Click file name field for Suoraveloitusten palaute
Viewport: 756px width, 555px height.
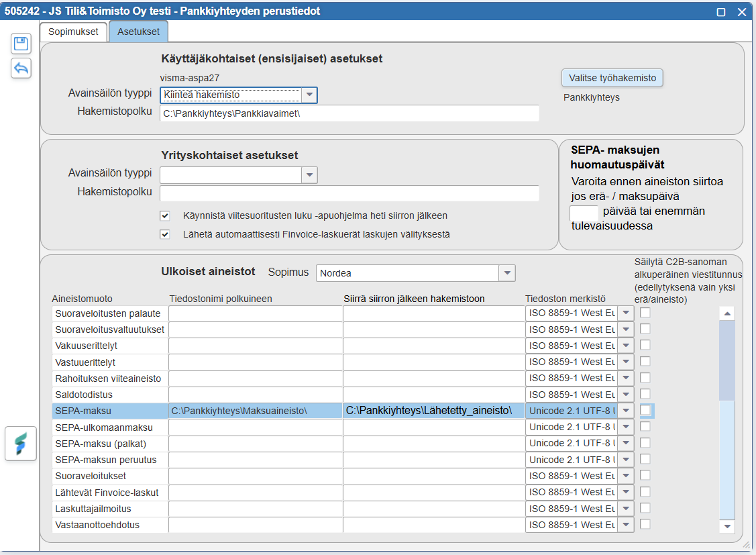pyautogui.click(x=256, y=313)
